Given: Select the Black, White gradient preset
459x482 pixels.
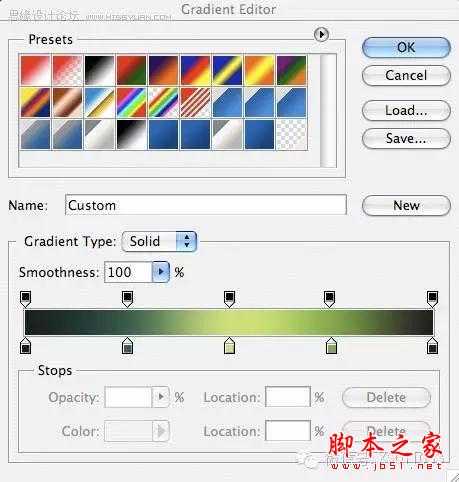Looking at the screenshot, I should [x=99, y=70].
